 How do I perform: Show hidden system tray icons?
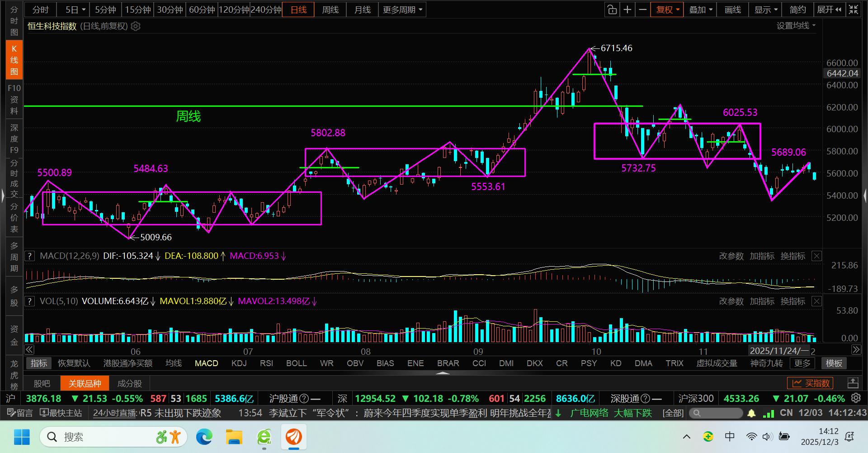click(687, 437)
